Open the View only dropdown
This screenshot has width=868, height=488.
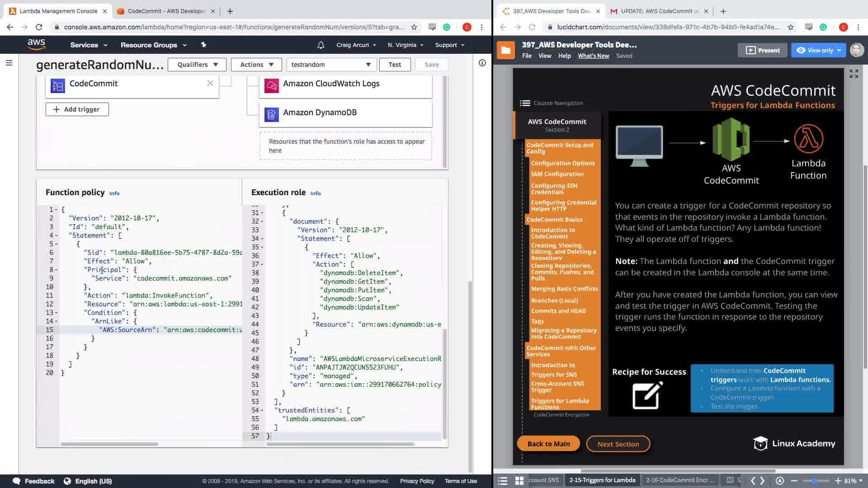pyautogui.click(x=819, y=50)
